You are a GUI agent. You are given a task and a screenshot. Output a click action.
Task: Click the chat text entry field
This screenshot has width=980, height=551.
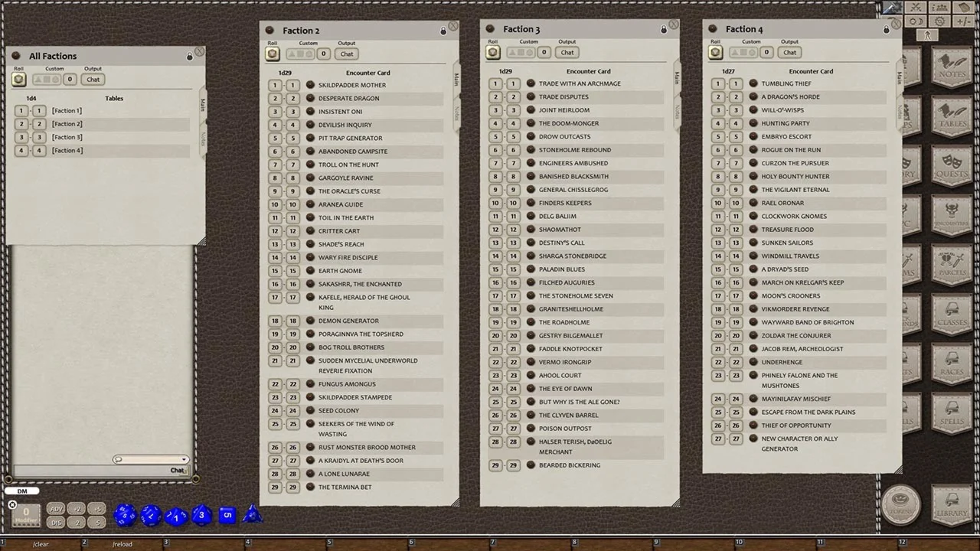coord(90,471)
